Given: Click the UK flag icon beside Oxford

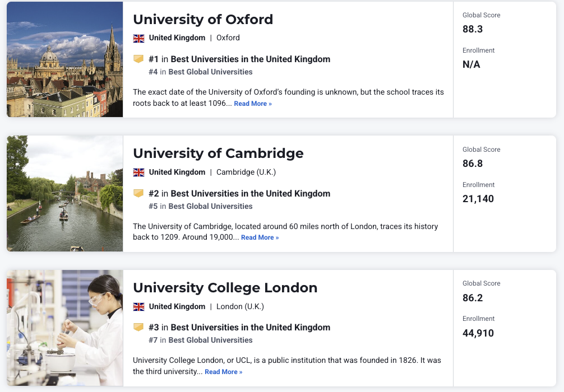Looking at the screenshot, I should point(138,38).
